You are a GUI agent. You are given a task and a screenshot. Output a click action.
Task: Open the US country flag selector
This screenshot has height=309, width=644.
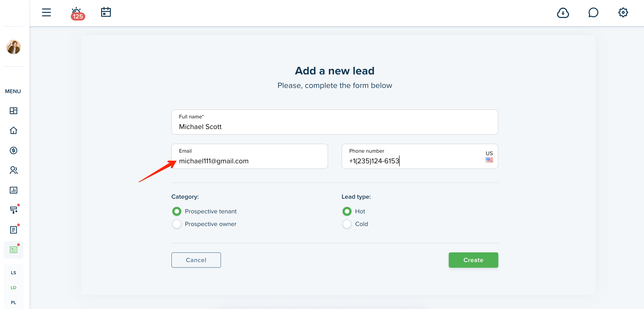pos(489,157)
